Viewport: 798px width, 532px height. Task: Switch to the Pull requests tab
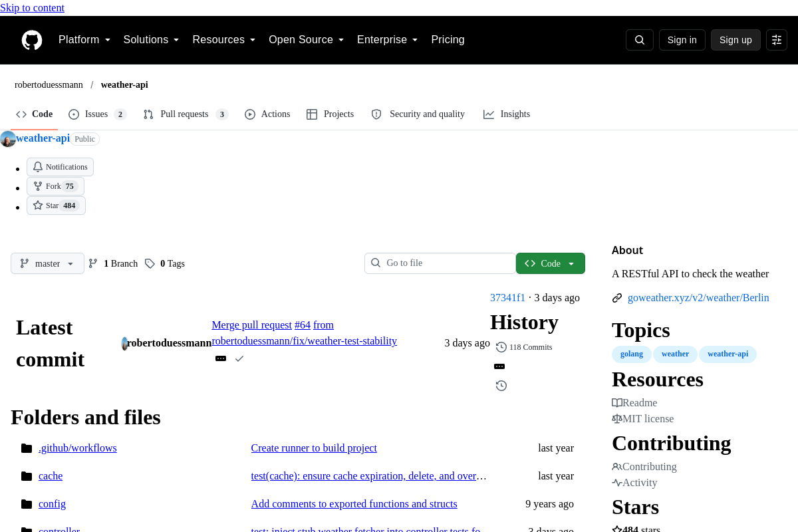[x=186, y=114]
